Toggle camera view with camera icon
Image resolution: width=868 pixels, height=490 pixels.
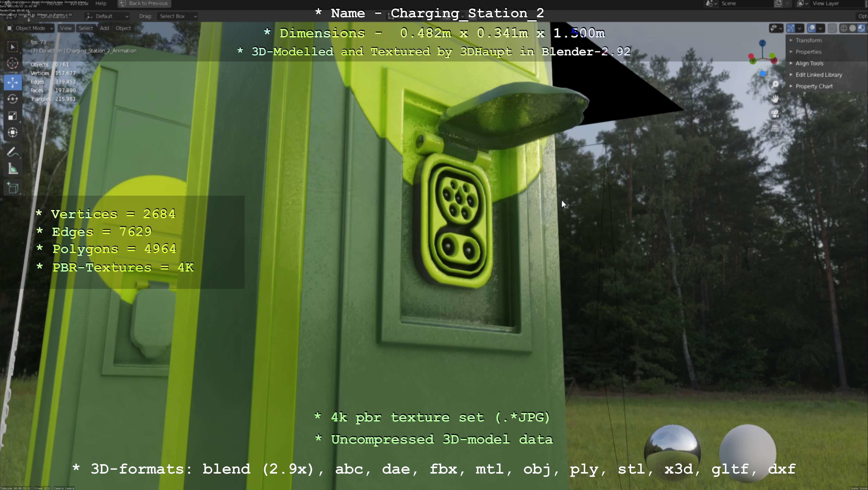[775, 114]
